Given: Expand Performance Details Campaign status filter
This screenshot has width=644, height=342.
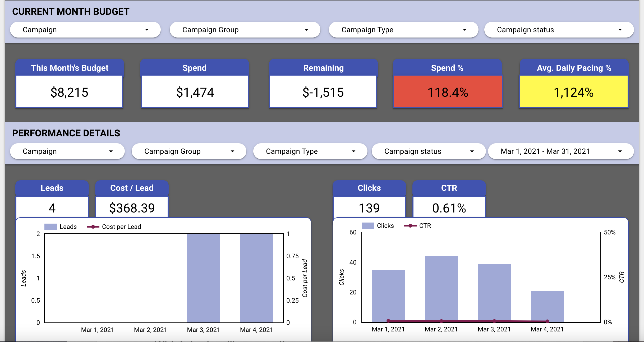Looking at the screenshot, I should (x=429, y=151).
